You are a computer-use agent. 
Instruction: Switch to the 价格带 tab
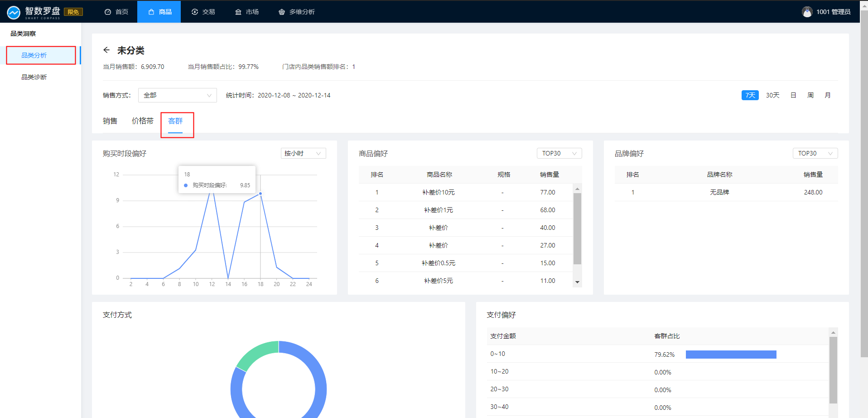pos(142,121)
